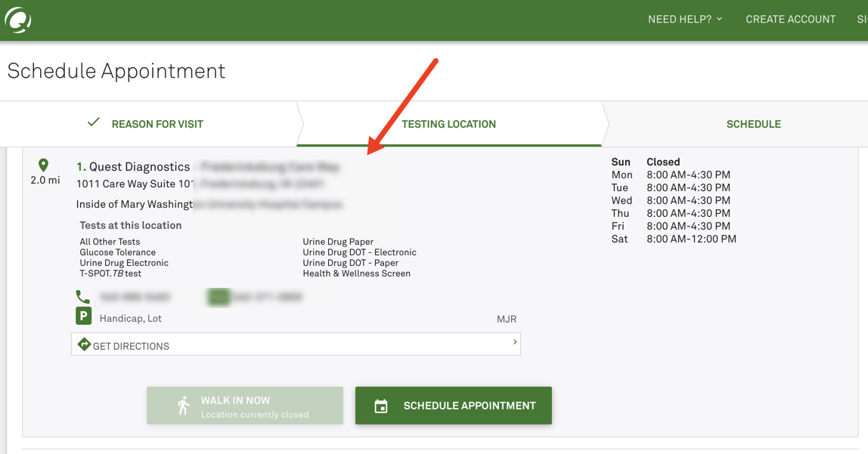The width and height of the screenshot is (868, 454).
Task: Click the walking person icon
Action: (x=183, y=406)
